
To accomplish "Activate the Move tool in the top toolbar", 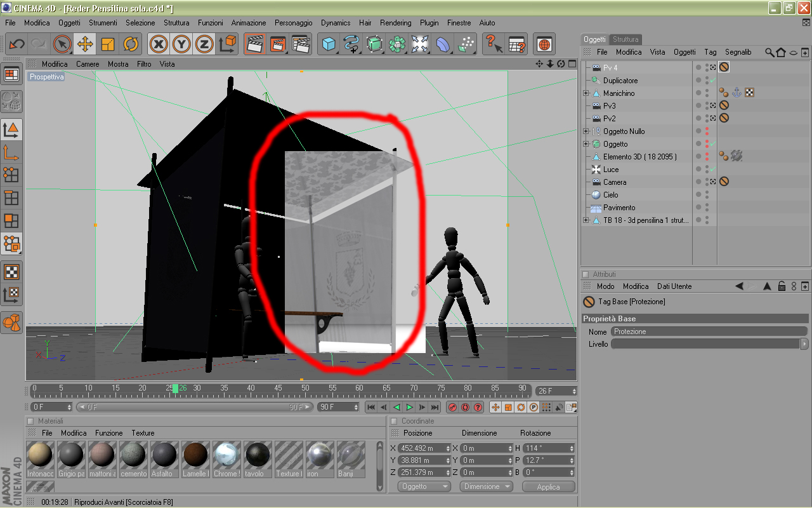I will tap(85, 44).
